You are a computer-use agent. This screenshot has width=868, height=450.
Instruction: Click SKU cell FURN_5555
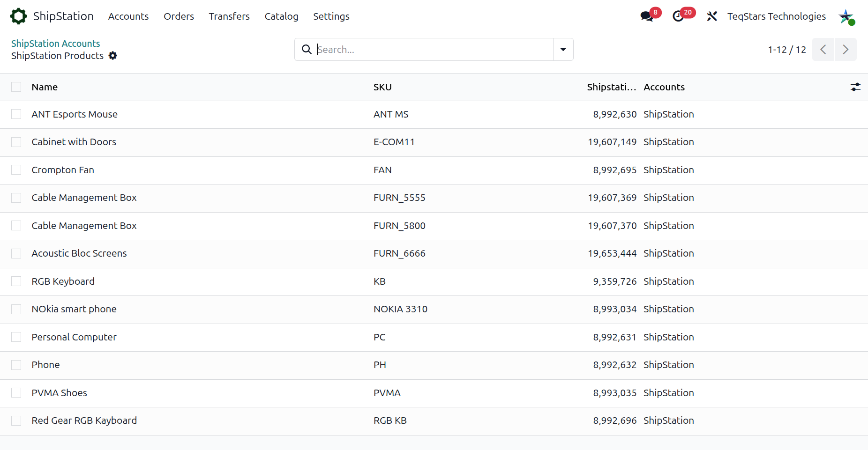(399, 198)
